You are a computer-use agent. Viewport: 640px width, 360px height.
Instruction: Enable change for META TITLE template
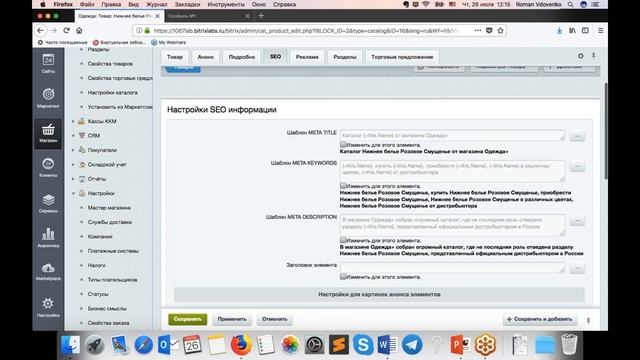coord(343,144)
